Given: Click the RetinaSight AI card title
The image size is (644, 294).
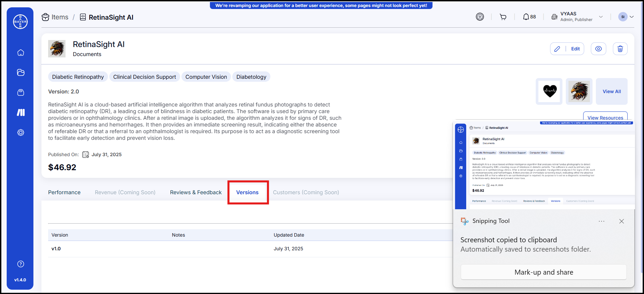Looking at the screenshot, I should click(x=99, y=44).
